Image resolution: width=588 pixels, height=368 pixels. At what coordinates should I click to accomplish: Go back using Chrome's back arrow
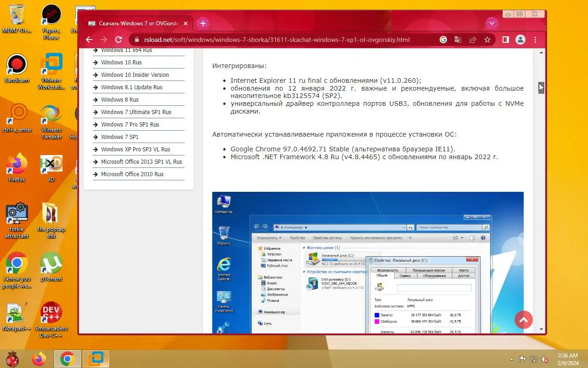point(89,40)
